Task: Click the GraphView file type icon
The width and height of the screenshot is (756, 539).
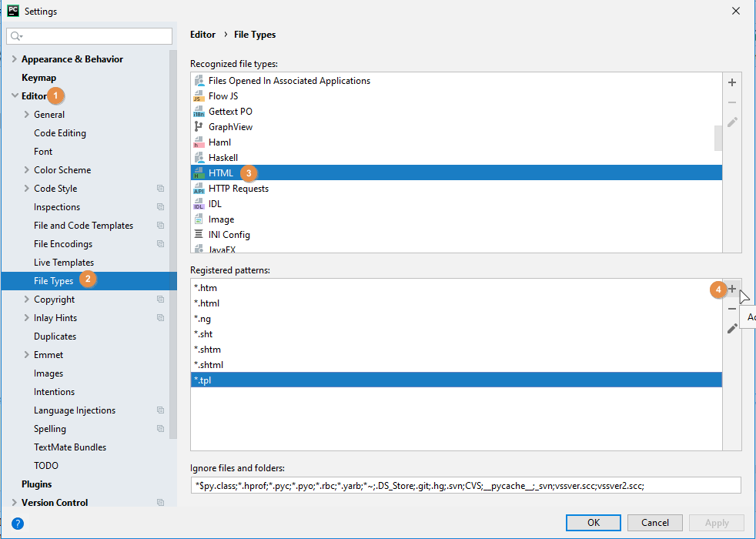Action: pyautogui.click(x=198, y=127)
